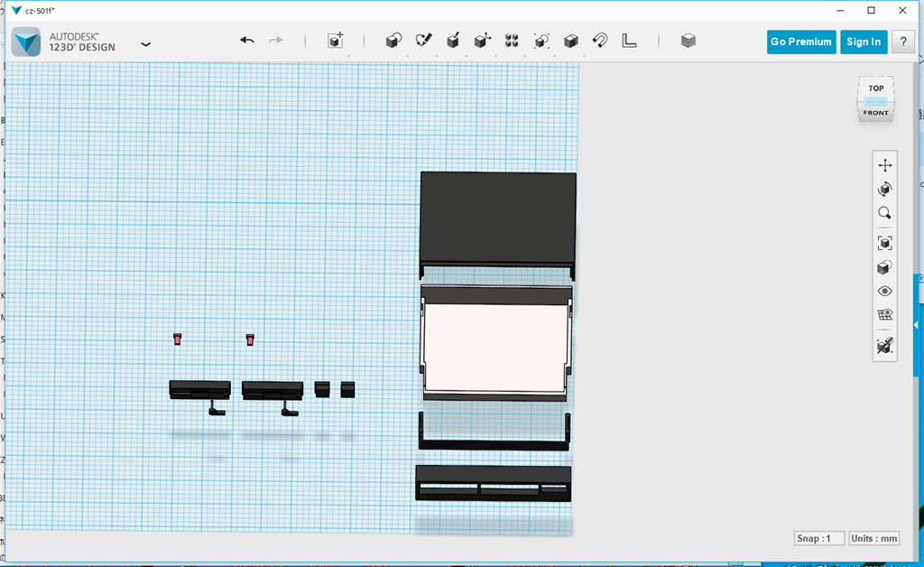Click Fit view icon in sidebar
The height and width of the screenshot is (567, 924).
coord(885,241)
